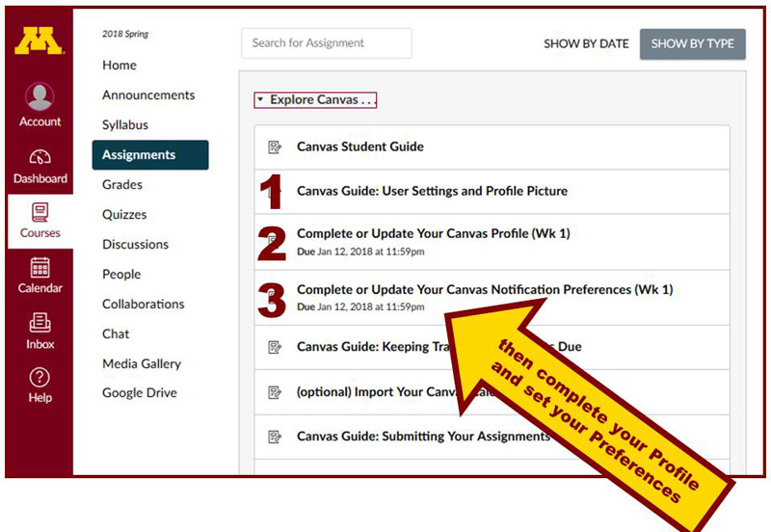The height and width of the screenshot is (532, 771).
Task: Go to Home in course navigation
Action: click(x=120, y=65)
